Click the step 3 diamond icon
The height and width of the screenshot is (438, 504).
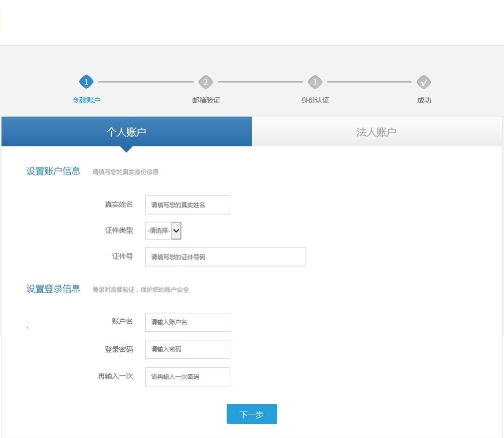315,82
